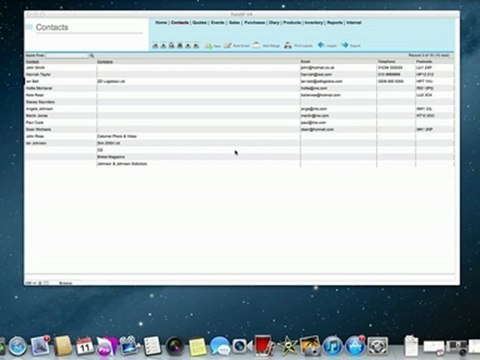Open the Purchases section

(x=255, y=23)
